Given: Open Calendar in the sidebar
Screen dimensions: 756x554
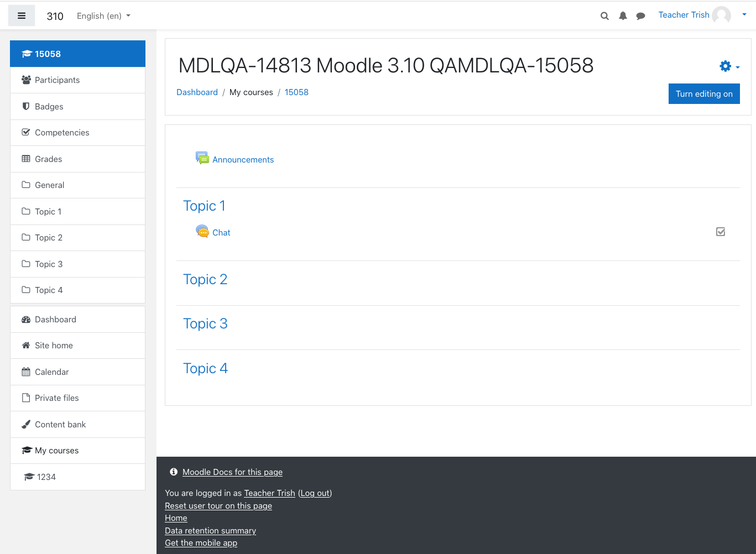Looking at the screenshot, I should [77, 372].
